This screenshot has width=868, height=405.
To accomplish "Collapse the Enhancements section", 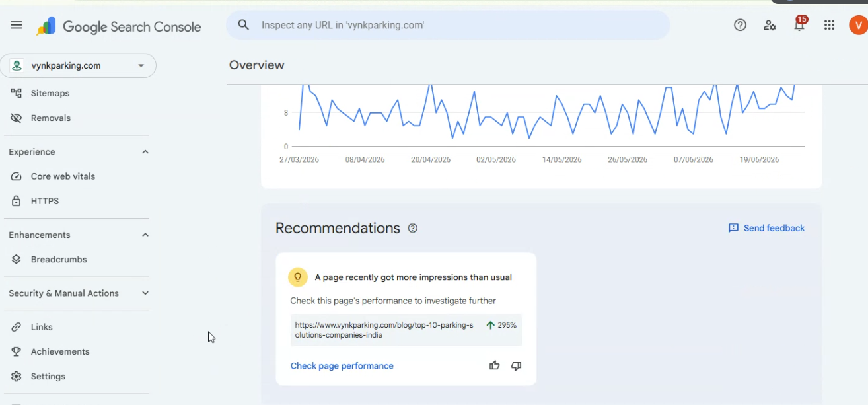I will pyautogui.click(x=145, y=235).
